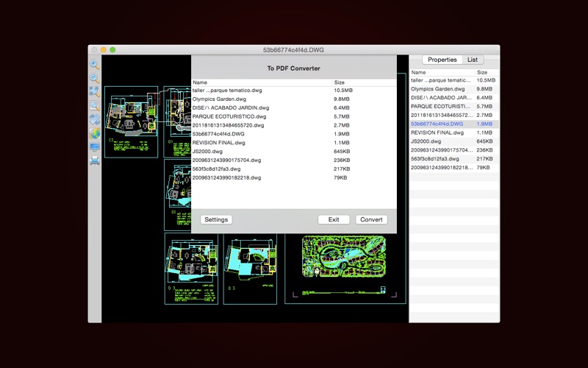The image size is (588, 368).
Task: Select PARQUE ECOTURISTI... in the side panel
Action: [x=454, y=106]
